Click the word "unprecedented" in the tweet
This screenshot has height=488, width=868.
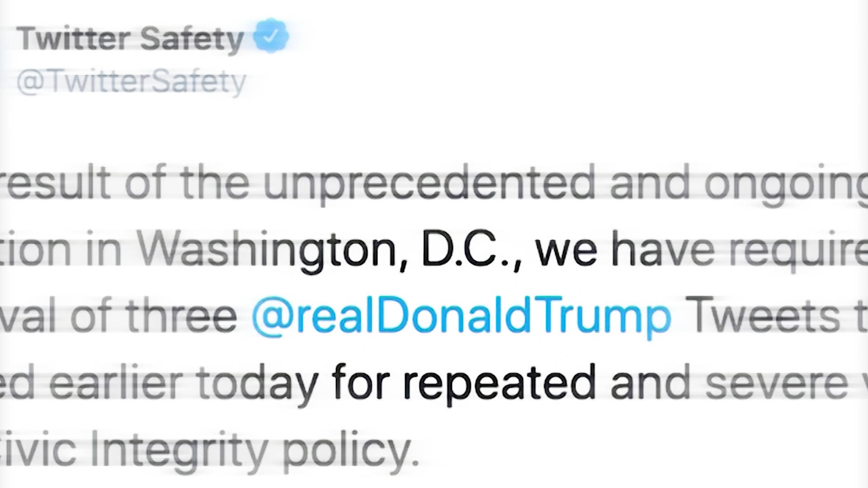point(429,183)
